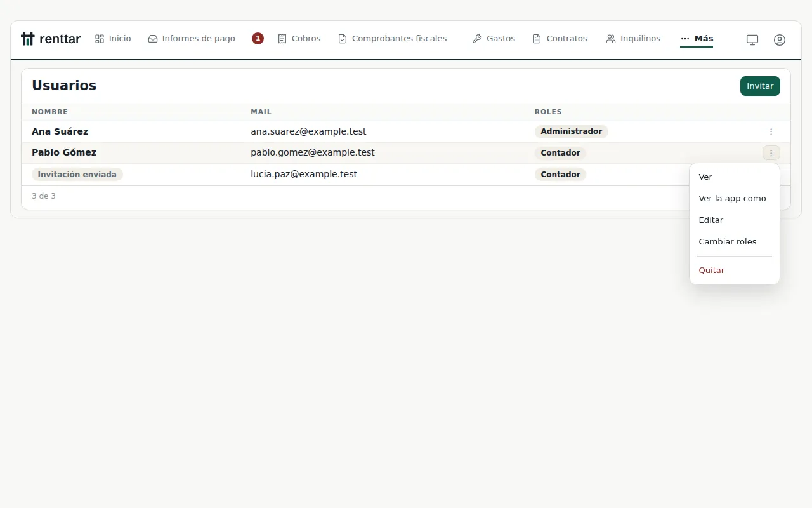Click the Contador badge for lucia.paz
The width and height of the screenshot is (812, 508).
(561, 175)
